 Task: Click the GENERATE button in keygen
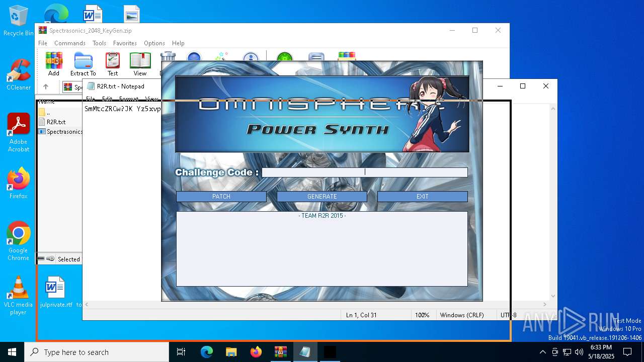coord(322,197)
